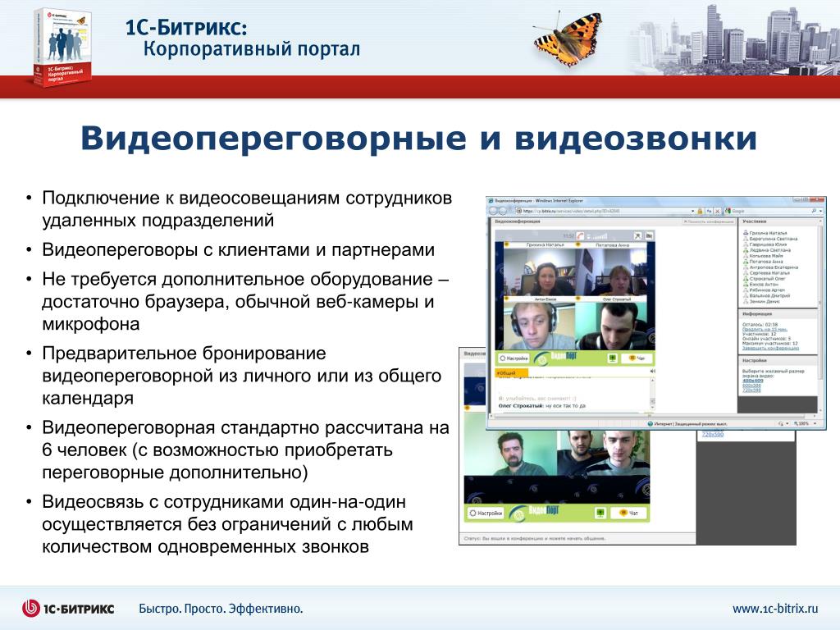Open the address bar dropdown arrow
The width and height of the screenshot is (840, 630).
coord(692,211)
